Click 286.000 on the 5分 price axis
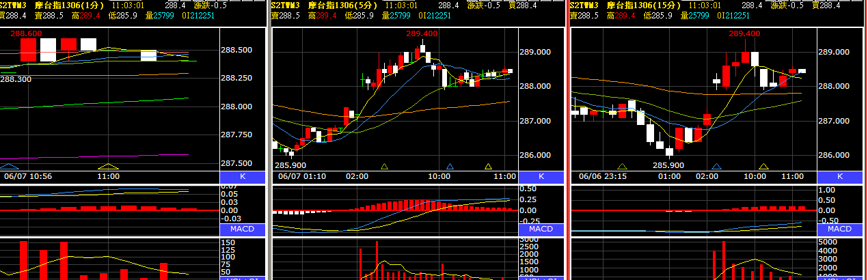This screenshot has height=280, width=868. point(537,155)
